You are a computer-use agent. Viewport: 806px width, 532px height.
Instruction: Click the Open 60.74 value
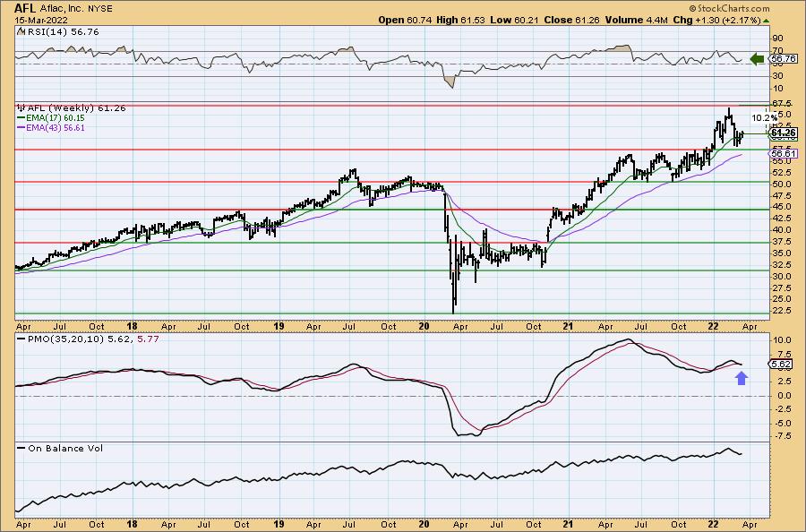coord(406,20)
